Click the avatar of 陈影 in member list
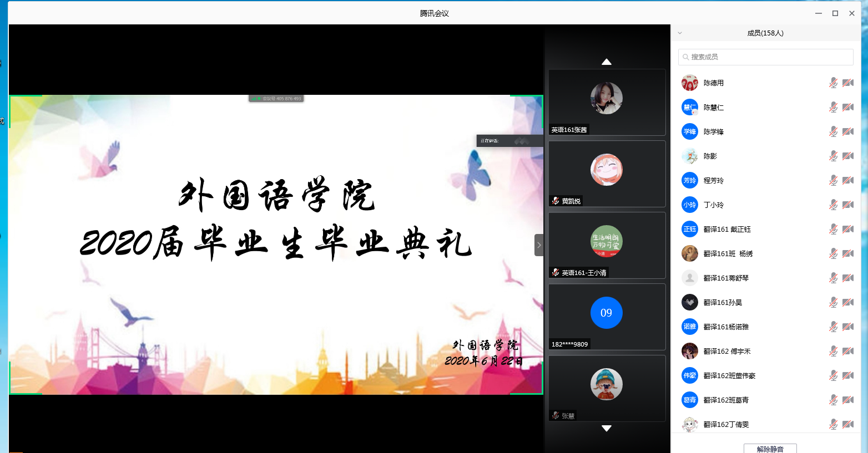868x453 pixels. tap(690, 156)
